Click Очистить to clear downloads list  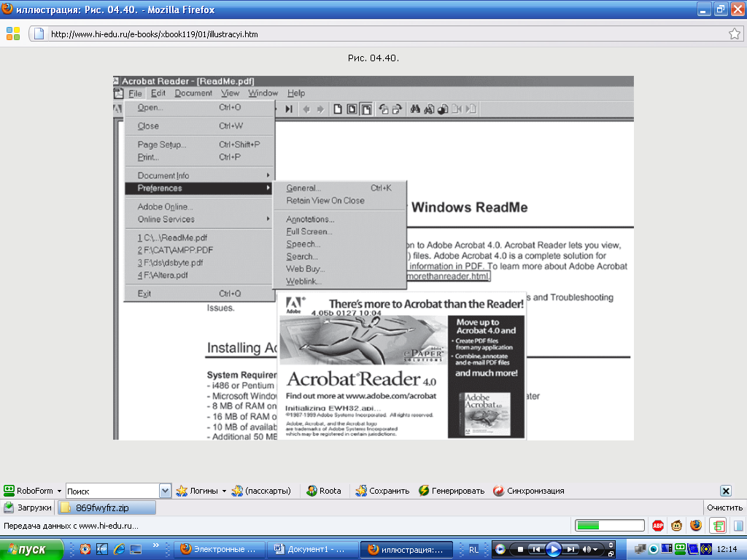click(724, 507)
